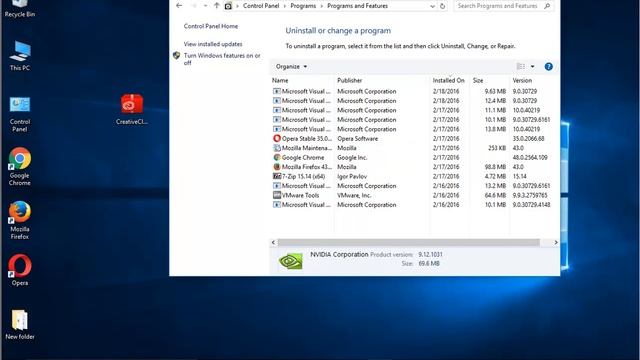Open the Control Panel Home link
Screen dimensions: 640x360
pyautogui.click(x=211, y=26)
